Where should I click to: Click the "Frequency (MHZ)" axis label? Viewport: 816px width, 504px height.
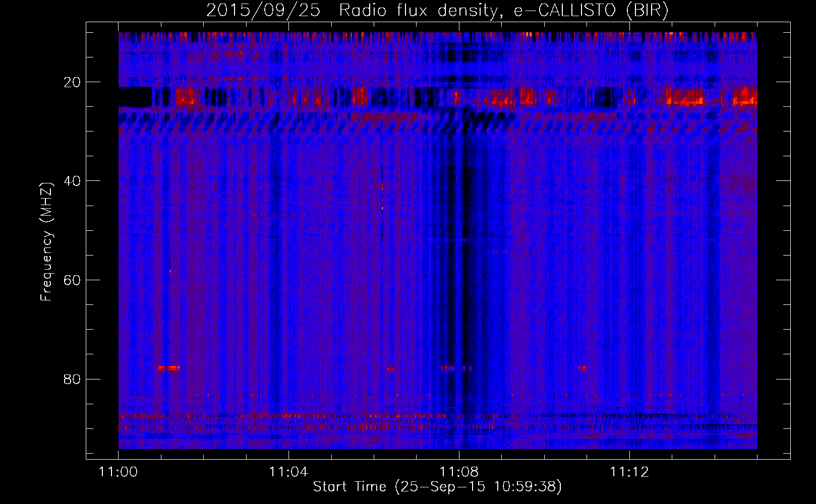[x=46, y=242]
